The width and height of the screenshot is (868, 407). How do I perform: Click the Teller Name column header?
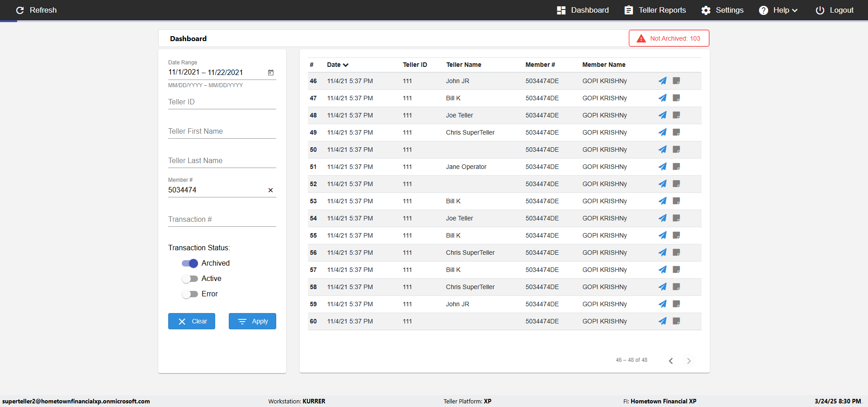pos(463,65)
